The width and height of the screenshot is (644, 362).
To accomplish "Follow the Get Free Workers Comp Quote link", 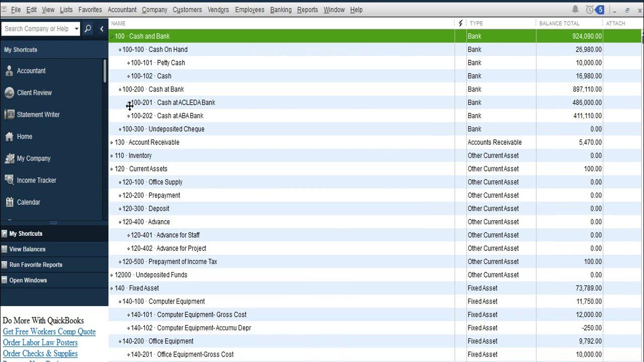I will click(49, 332).
